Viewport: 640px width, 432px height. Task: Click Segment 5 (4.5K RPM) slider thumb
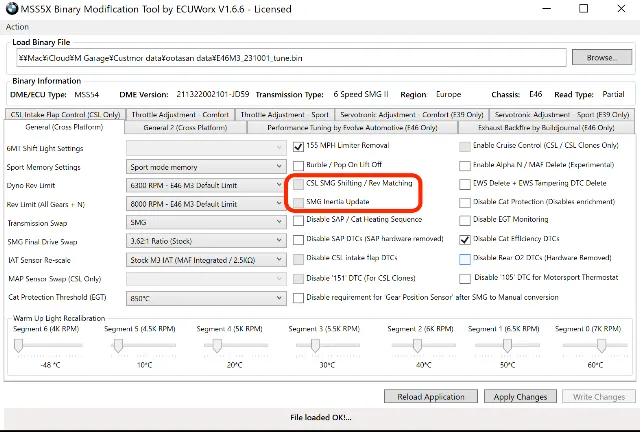pyautogui.click(x=118, y=346)
